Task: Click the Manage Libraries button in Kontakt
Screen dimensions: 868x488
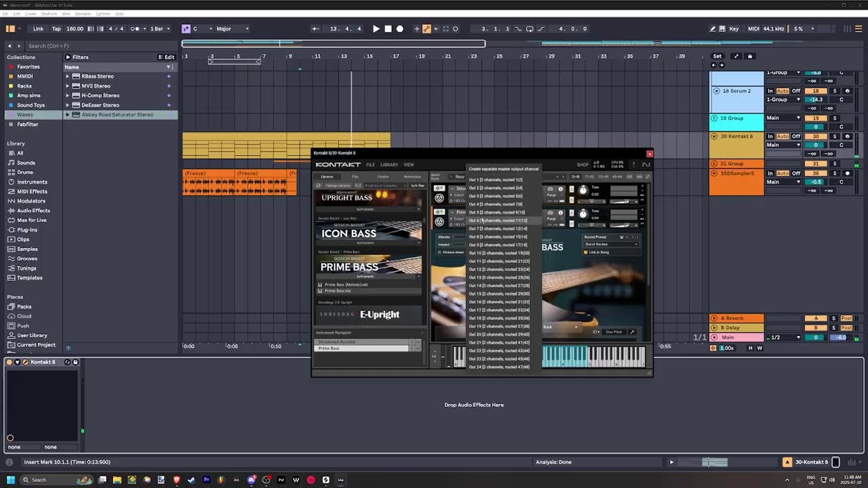Action: pos(337,185)
